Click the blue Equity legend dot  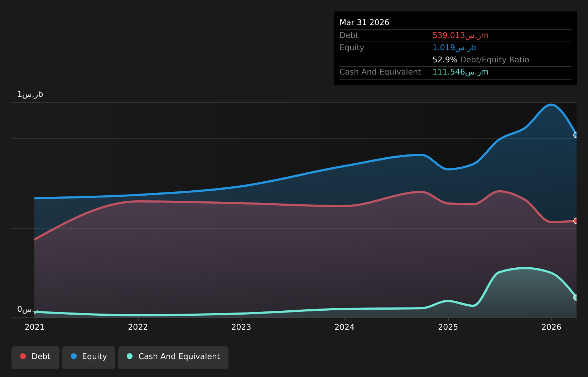click(x=74, y=356)
